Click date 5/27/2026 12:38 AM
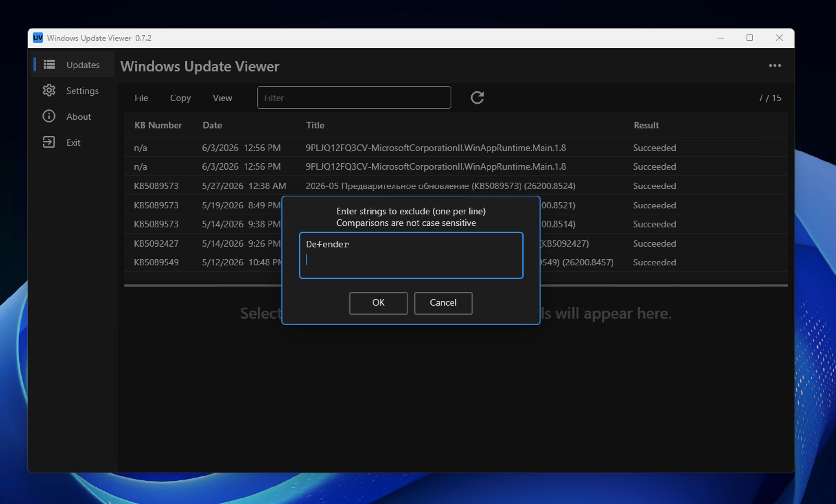836x504 pixels. tap(244, 186)
